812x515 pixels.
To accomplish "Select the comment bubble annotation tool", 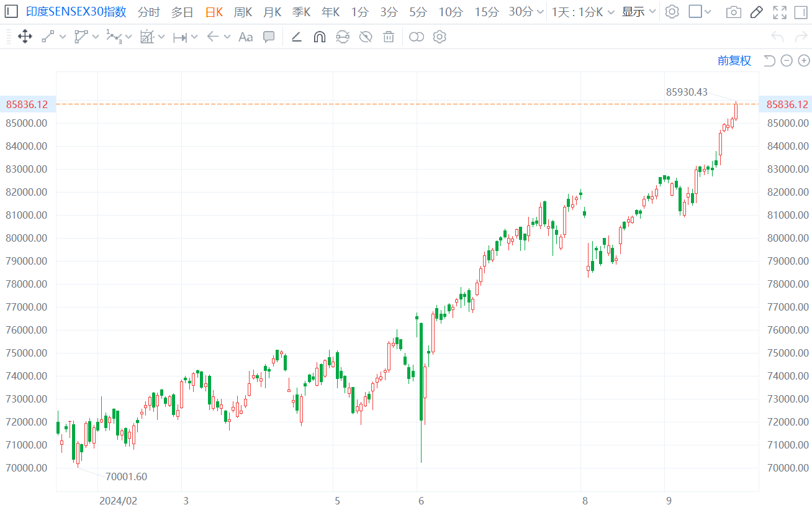I will coord(269,37).
